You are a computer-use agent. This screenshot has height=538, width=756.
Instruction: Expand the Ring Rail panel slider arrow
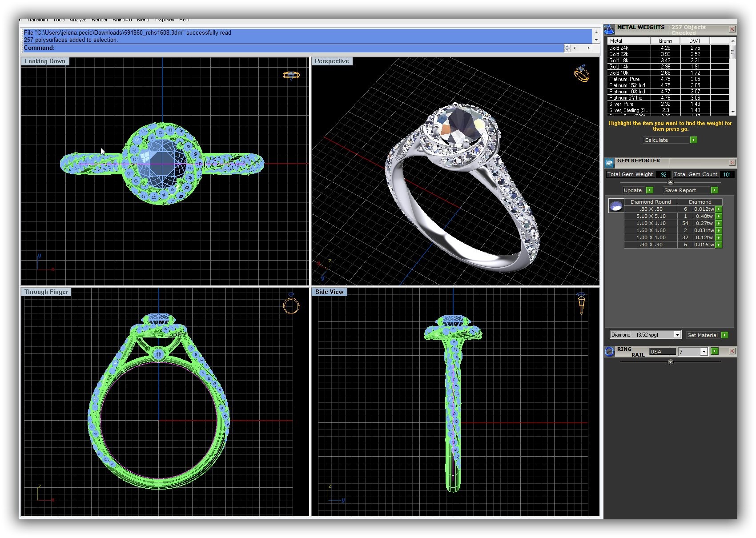[671, 362]
